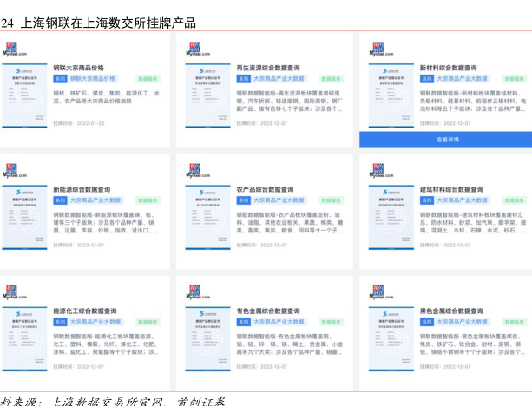The image size is (532, 406).
Task: Click Mysteel logo on 能源化工综合数据查询 card
Action: [15, 292]
